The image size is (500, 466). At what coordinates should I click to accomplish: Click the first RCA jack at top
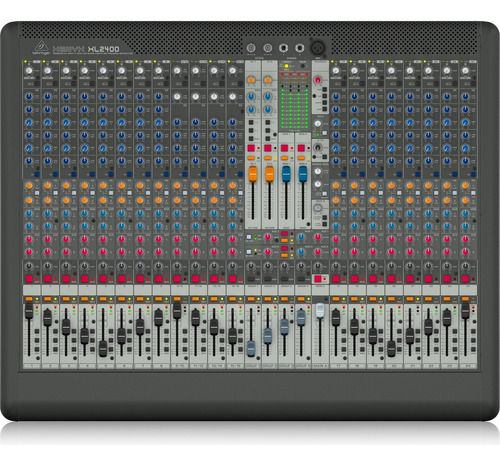[251, 48]
